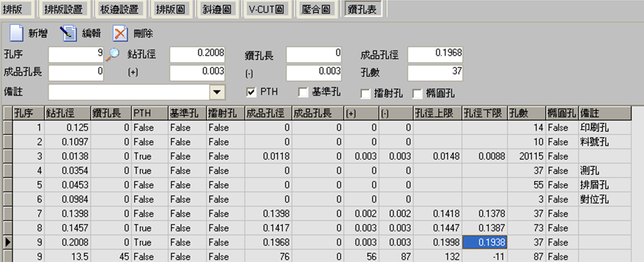Click the highlighted 0.1938 cell
Image resolution: width=644 pixels, height=262 pixels.
485,243
